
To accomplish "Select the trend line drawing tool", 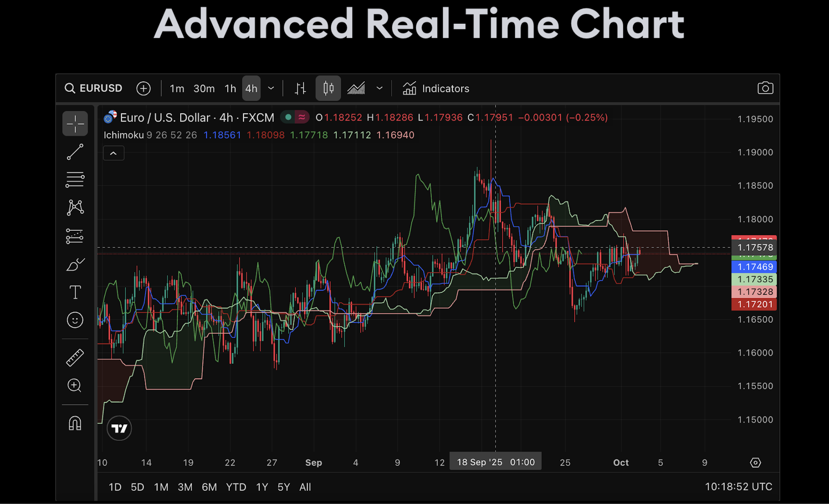I will coord(75,152).
